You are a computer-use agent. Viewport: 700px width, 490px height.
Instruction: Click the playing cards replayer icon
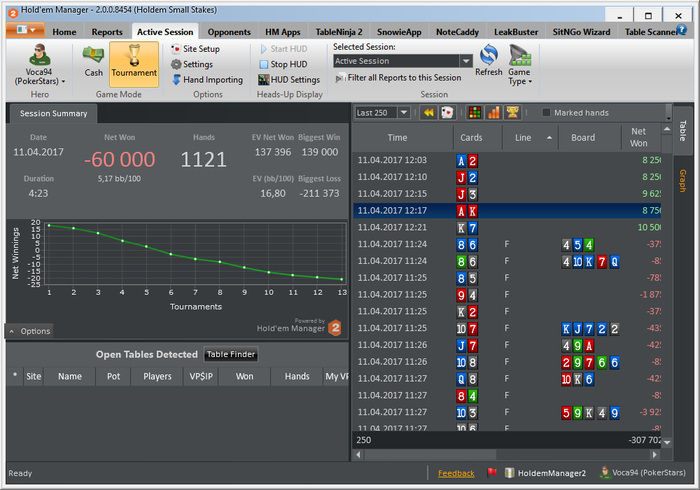point(447,112)
